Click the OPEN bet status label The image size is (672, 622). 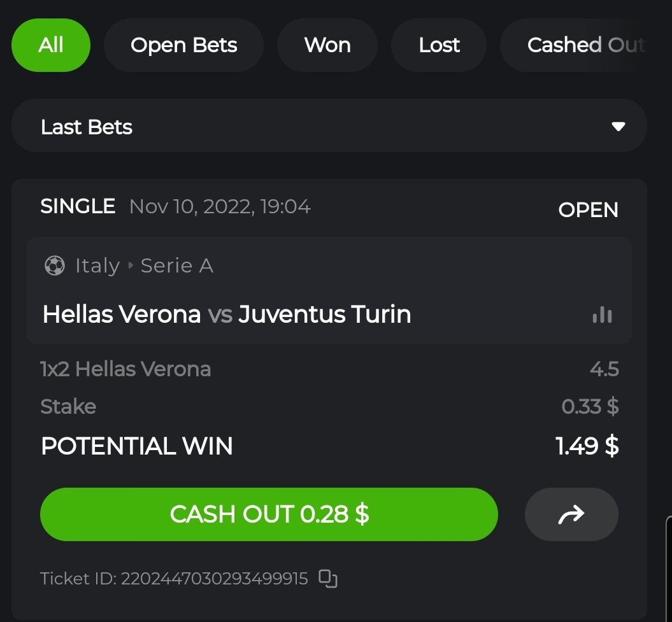588,209
